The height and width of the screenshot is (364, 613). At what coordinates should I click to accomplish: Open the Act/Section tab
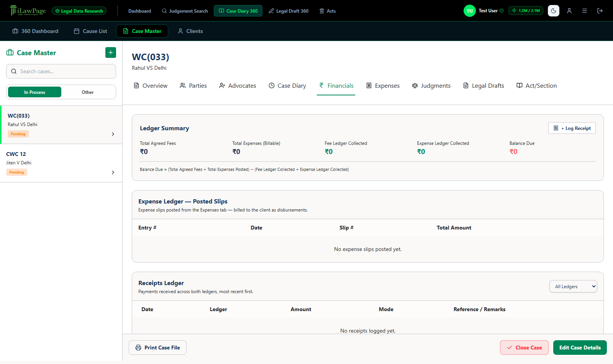pyautogui.click(x=537, y=86)
